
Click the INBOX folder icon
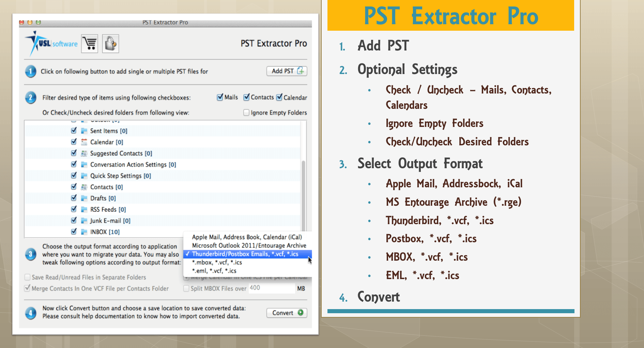[x=84, y=232]
